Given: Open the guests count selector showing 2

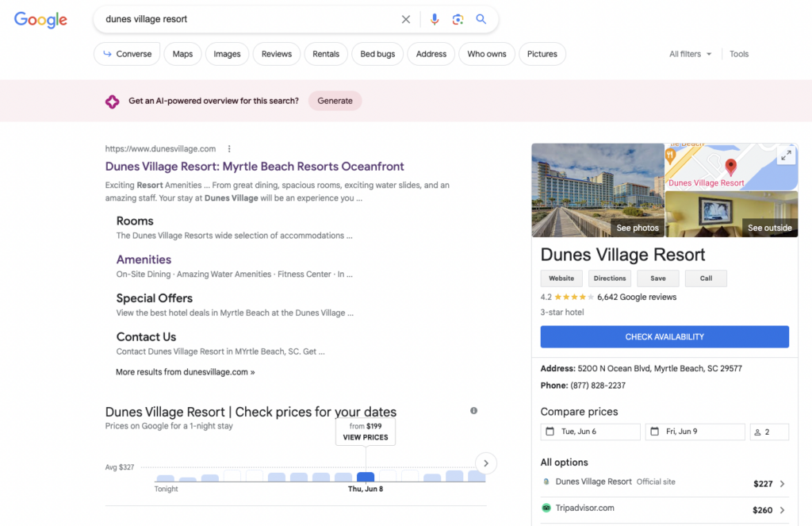Looking at the screenshot, I should click(x=769, y=432).
